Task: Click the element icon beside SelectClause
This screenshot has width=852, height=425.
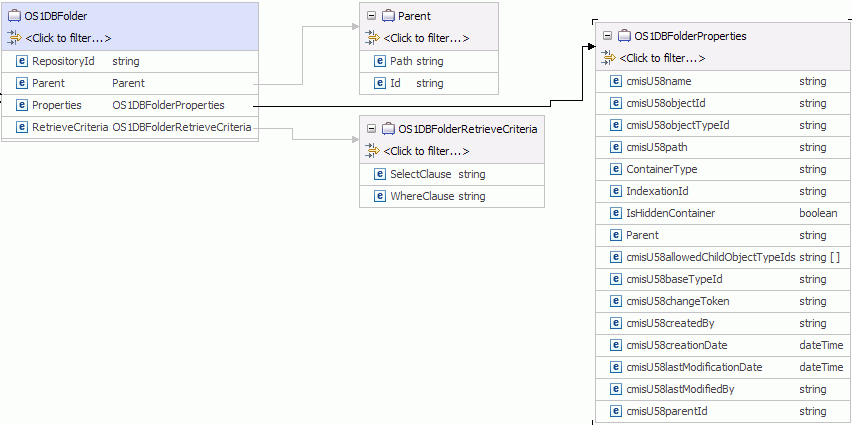Action: [x=380, y=174]
